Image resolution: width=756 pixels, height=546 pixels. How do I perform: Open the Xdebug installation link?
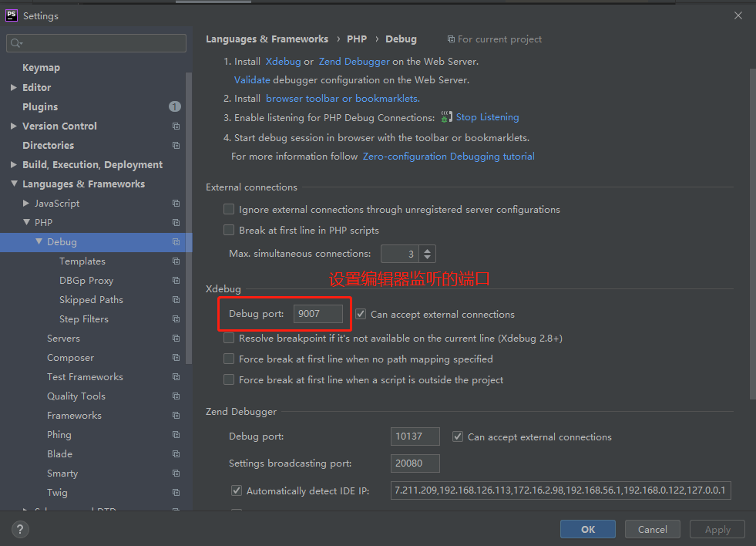click(283, 61)
